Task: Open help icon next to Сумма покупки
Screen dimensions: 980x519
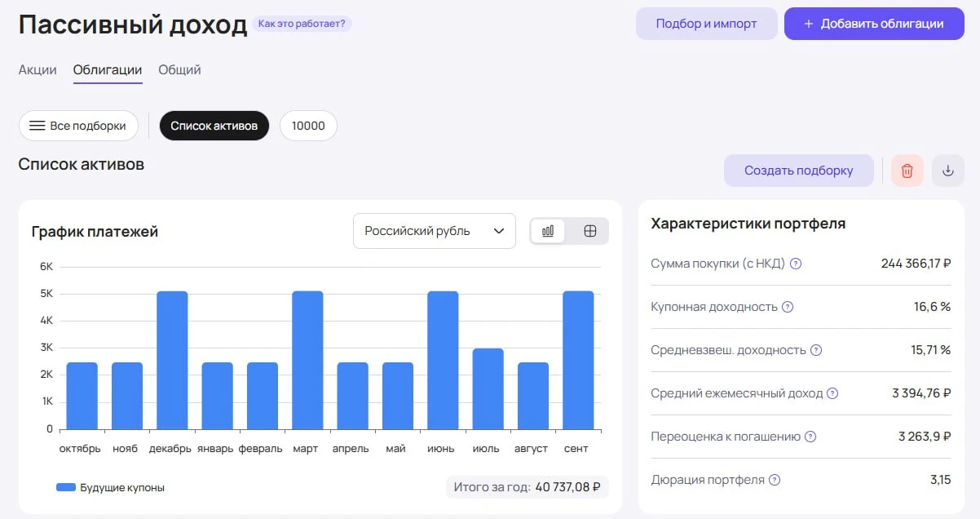Action: tap(796, 264)
